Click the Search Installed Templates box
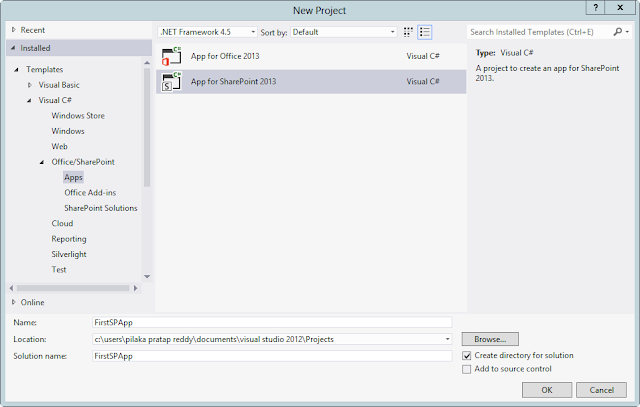This screenshot has width=640, height=407. click(540, 32)
